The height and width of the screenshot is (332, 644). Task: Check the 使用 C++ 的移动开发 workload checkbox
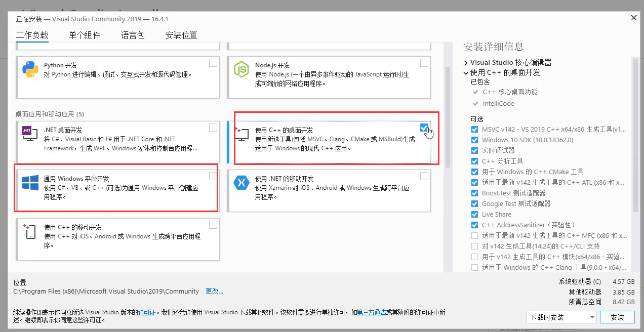213,225
